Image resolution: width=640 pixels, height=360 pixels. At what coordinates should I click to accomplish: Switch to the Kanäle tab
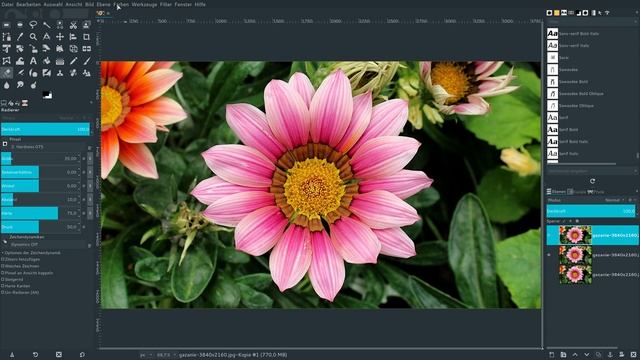coord(576,191)
